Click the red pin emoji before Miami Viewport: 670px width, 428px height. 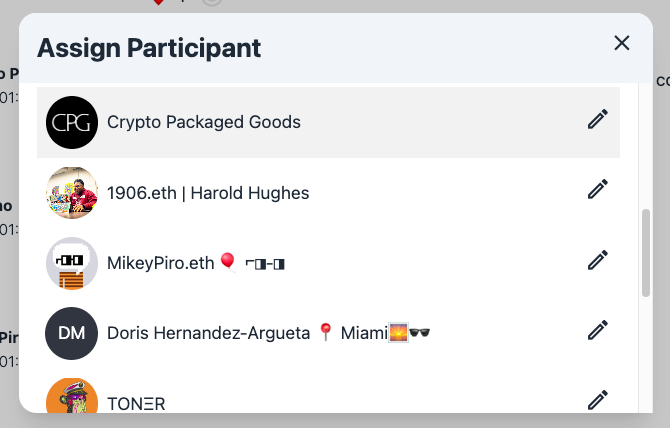324,332
